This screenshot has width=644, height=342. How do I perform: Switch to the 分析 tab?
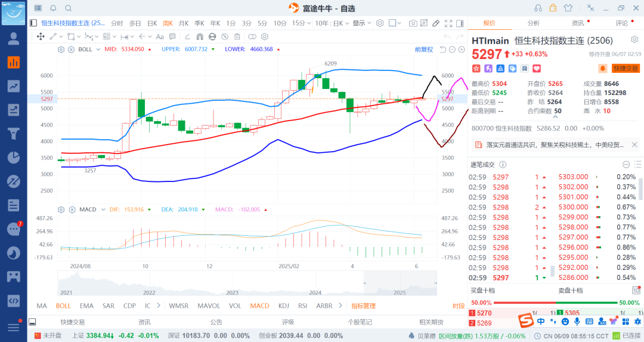click(534, 23)
